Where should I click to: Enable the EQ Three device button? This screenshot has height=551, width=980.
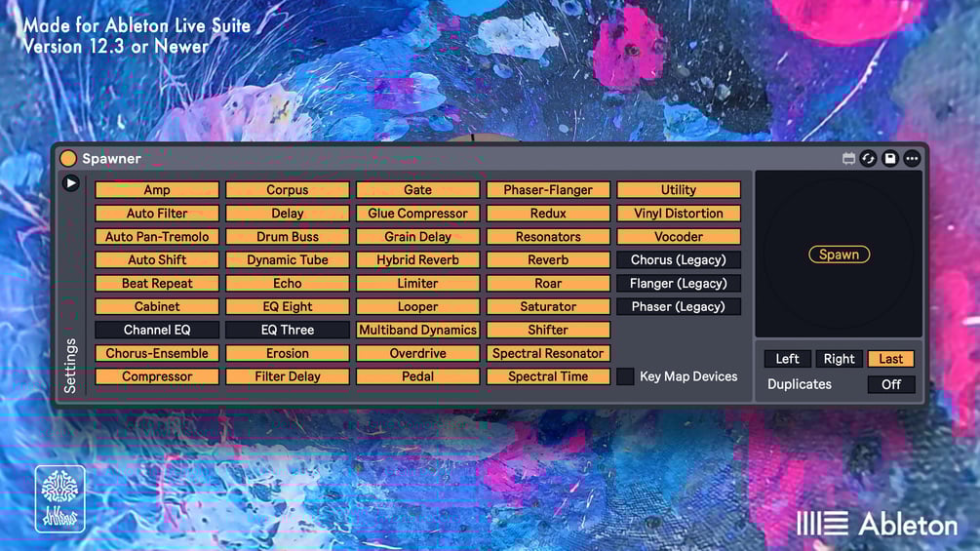click(288, 330)
